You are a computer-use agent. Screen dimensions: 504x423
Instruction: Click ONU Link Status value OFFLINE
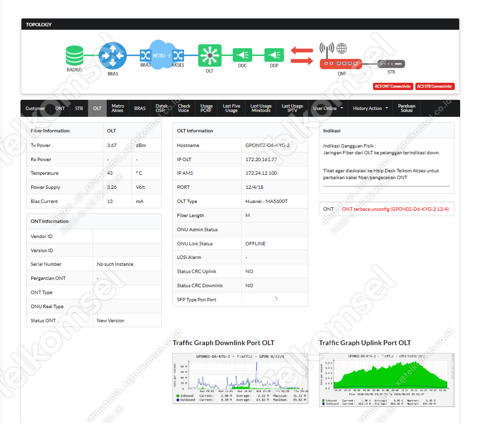coord(255,244)
